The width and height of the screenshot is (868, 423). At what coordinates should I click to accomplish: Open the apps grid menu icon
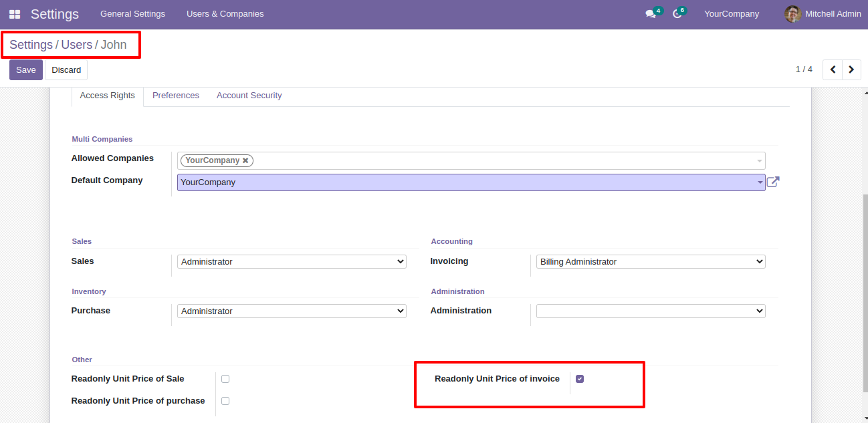coord(15,14)
